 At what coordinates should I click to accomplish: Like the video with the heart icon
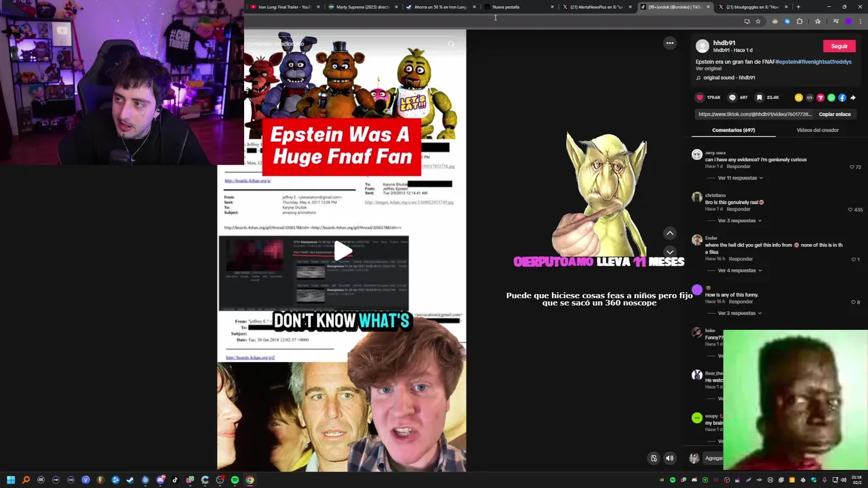[x=700, y=98]
